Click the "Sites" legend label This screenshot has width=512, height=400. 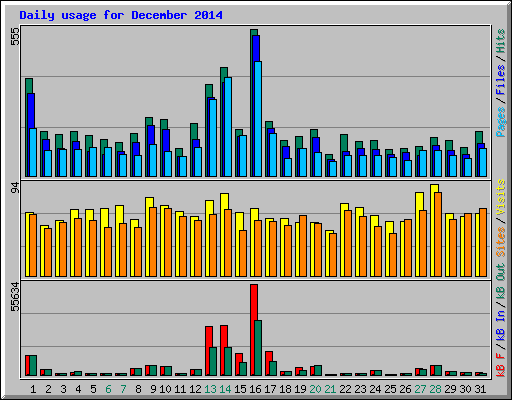[x=501, y=242]
